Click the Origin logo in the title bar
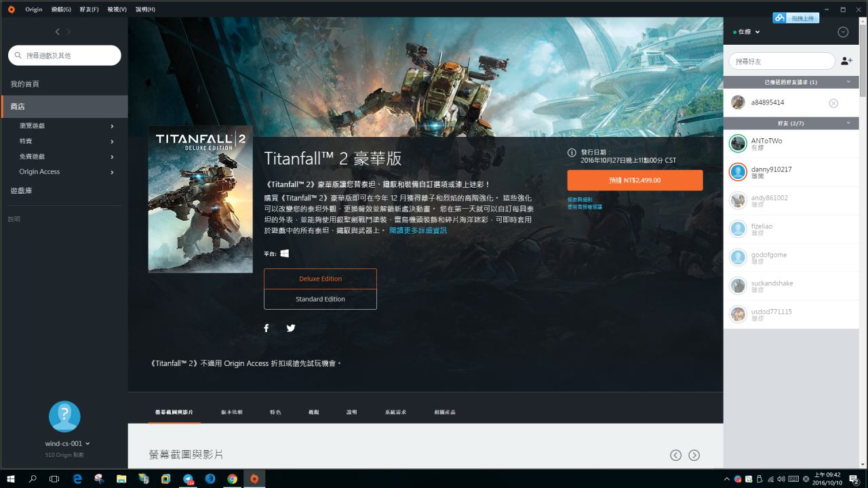The width and height of the screenshot is (868, 488). pyautogui.click(x=11, y=9)
